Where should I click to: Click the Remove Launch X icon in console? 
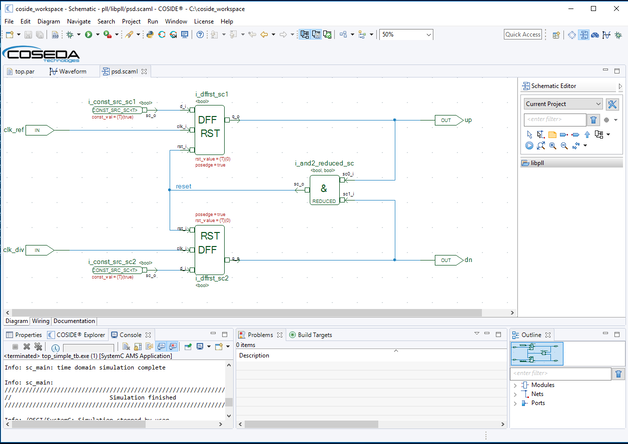click(26, 347)
